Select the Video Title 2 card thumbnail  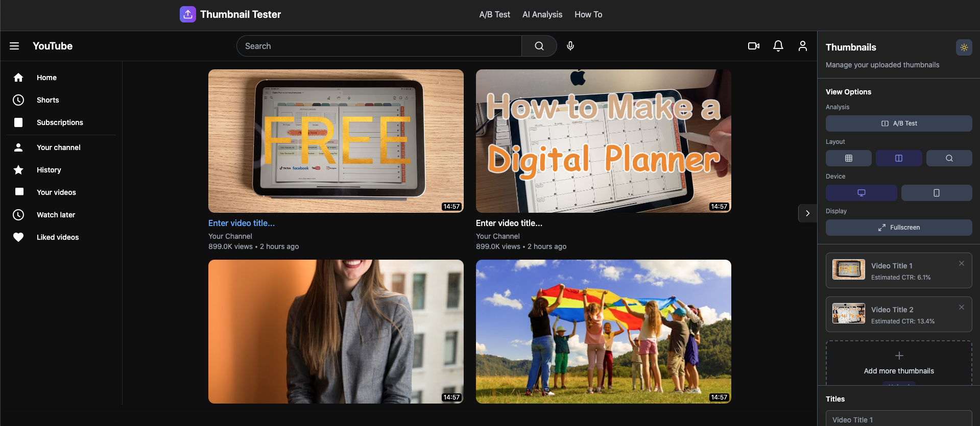coord(849,313)
